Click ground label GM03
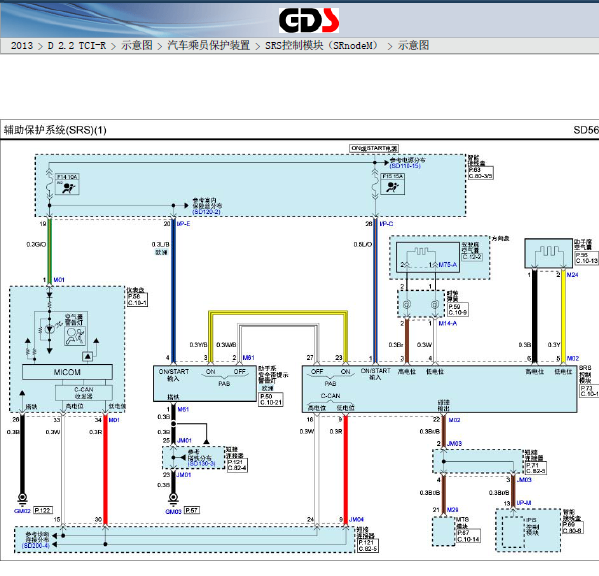The height and width of the screenshot is (576, 599). (173, 511)
